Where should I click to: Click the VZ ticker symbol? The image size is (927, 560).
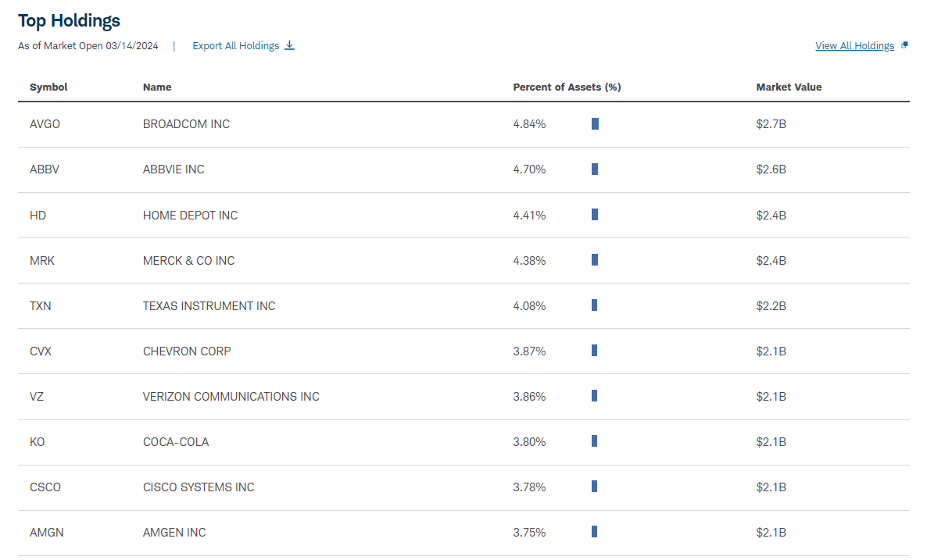[x=36, y=396]
